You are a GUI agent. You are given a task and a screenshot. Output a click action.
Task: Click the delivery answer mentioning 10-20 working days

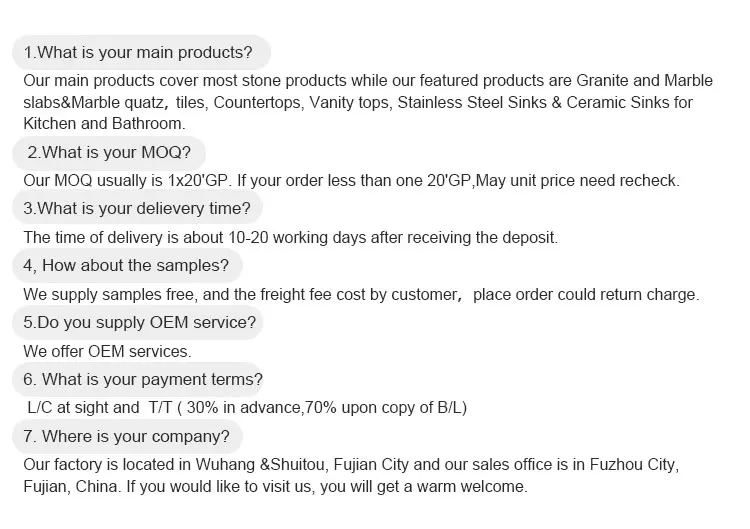(290, 237)
